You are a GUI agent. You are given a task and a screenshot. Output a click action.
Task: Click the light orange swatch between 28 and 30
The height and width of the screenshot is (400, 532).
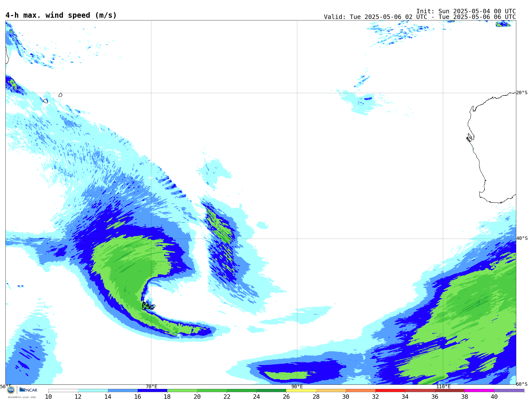pos(331,390)
